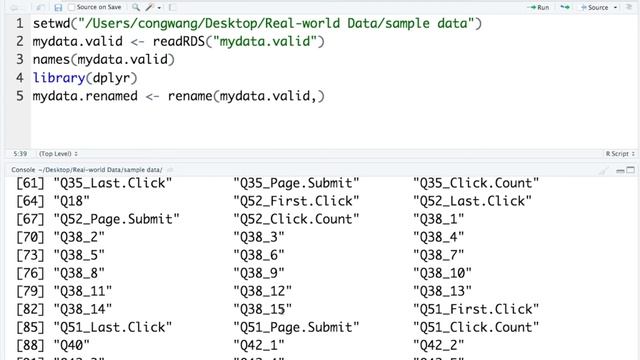Click the [61] index label in console

[x=30, y=183]
